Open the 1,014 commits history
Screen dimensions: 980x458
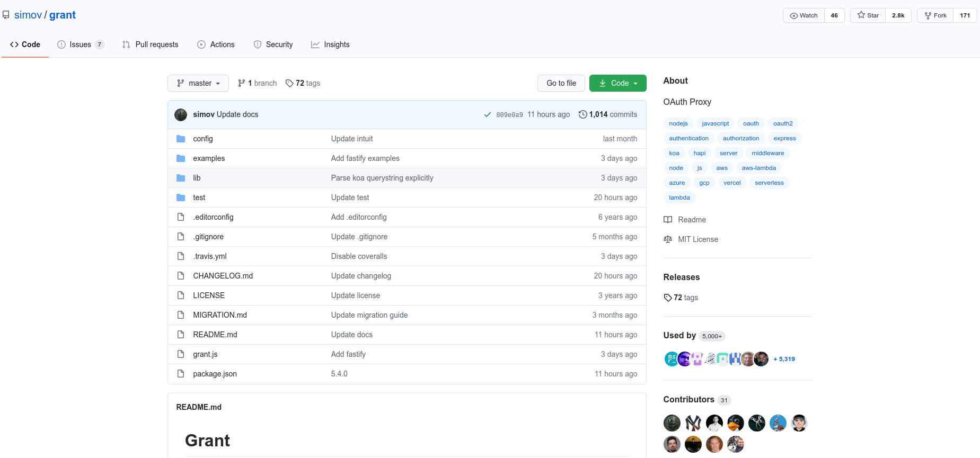(608, 114)
